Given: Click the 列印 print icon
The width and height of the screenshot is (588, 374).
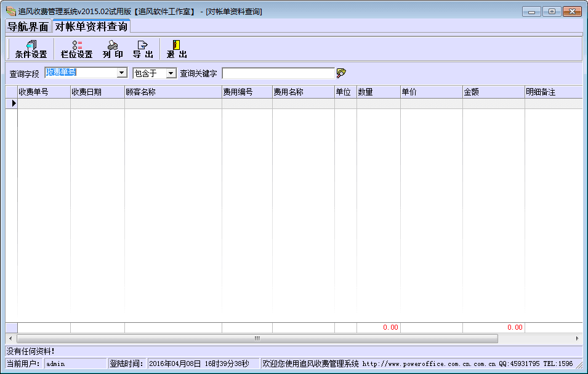Looking at the screenshot, I should 113,49.
